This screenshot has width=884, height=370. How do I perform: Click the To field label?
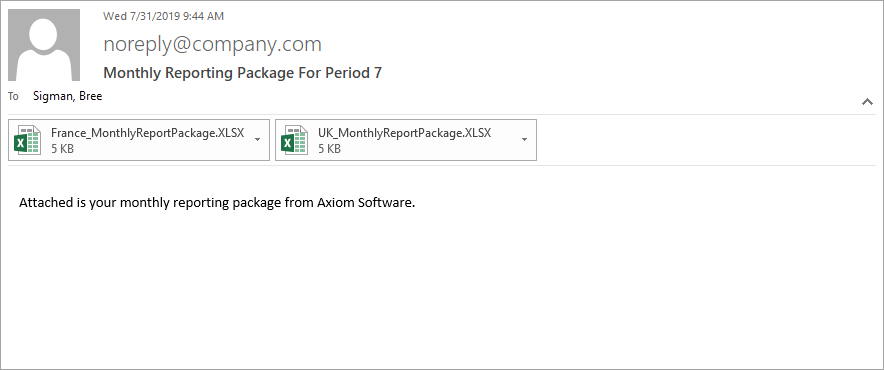(13, 96)
